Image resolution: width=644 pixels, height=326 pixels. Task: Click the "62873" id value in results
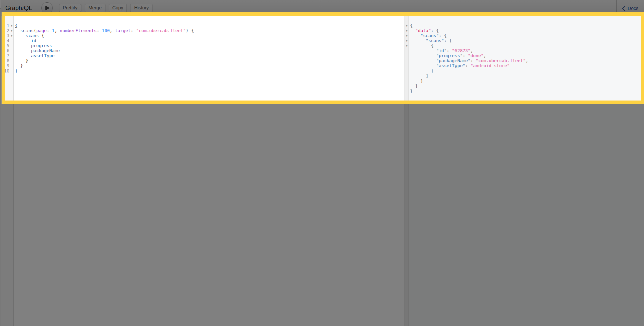pyautogui.click(x=461, y=51)
